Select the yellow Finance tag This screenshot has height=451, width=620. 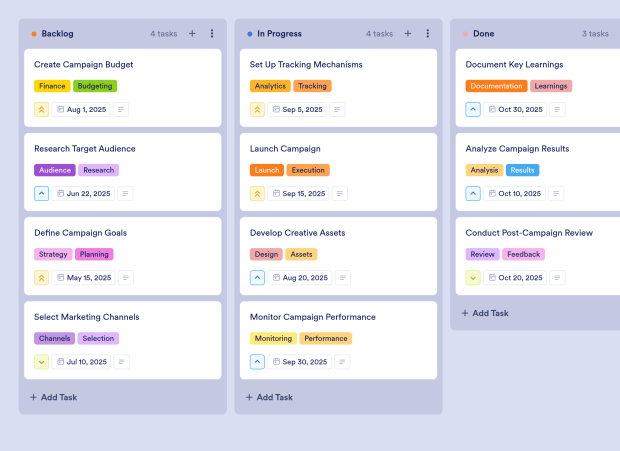coord(52,86)
